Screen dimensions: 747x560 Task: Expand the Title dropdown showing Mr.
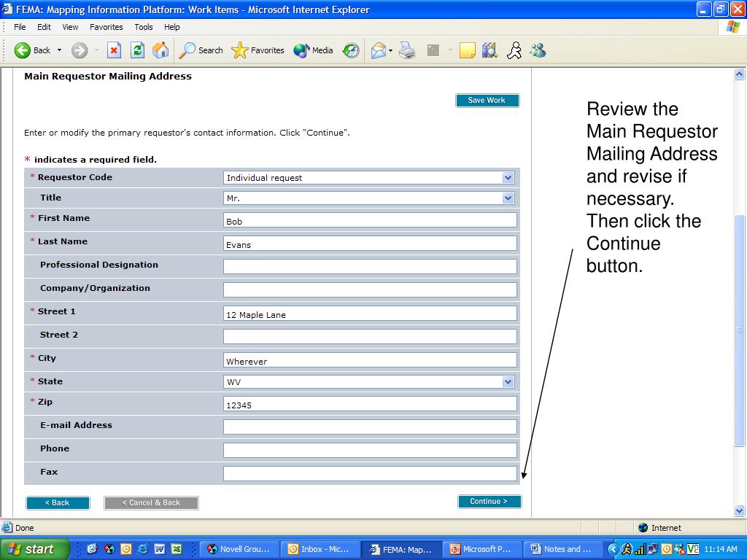pos(508,198)
